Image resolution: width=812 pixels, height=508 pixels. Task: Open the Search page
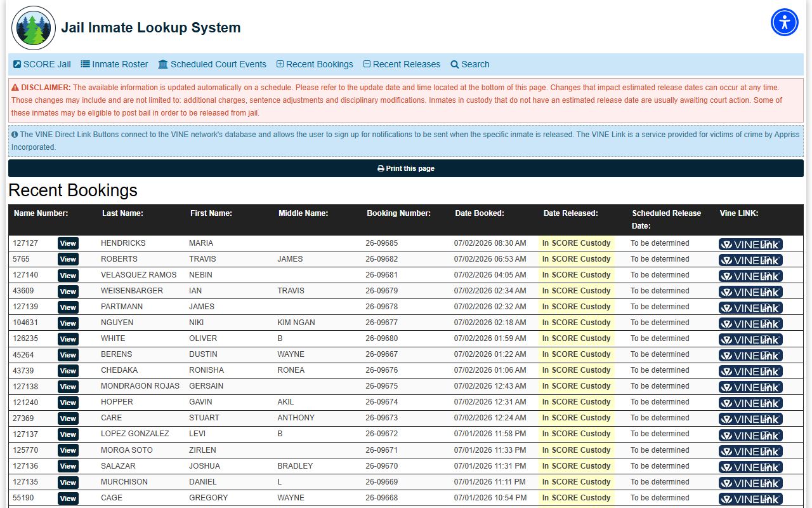point(470,64)
